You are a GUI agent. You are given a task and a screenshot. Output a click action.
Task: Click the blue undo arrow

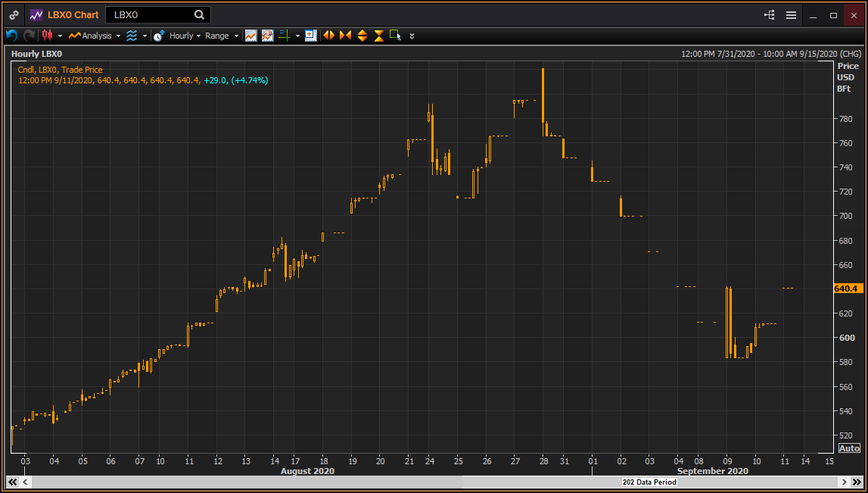[11, 36]
